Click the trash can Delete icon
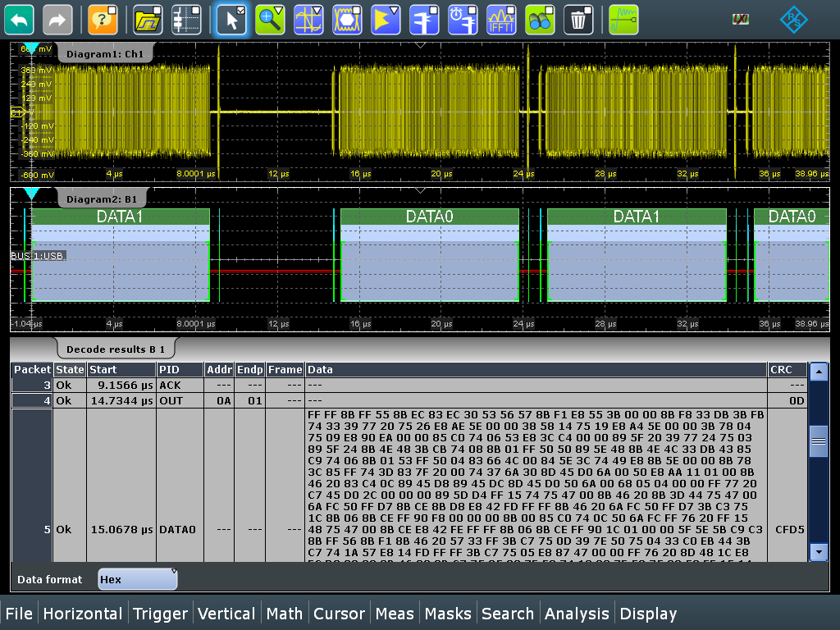The image size is (840, 630). [x=580, y=19]
